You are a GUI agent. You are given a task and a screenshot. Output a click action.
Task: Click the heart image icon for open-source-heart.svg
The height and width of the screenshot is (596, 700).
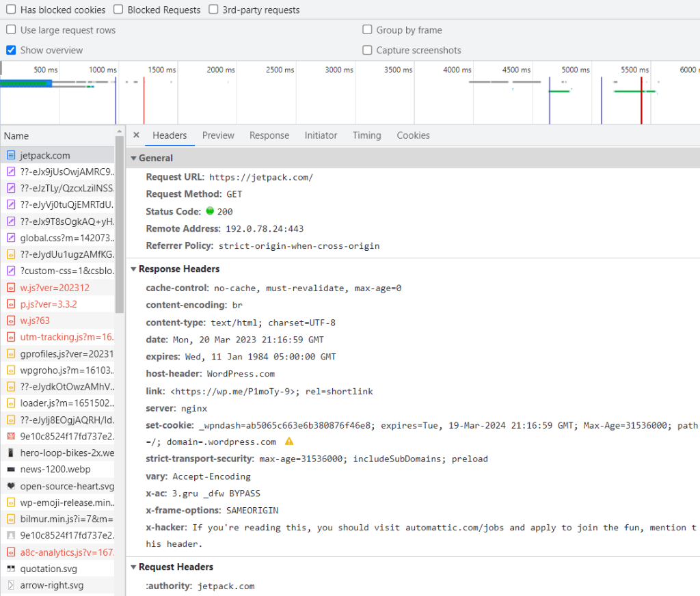coord(11,486)
